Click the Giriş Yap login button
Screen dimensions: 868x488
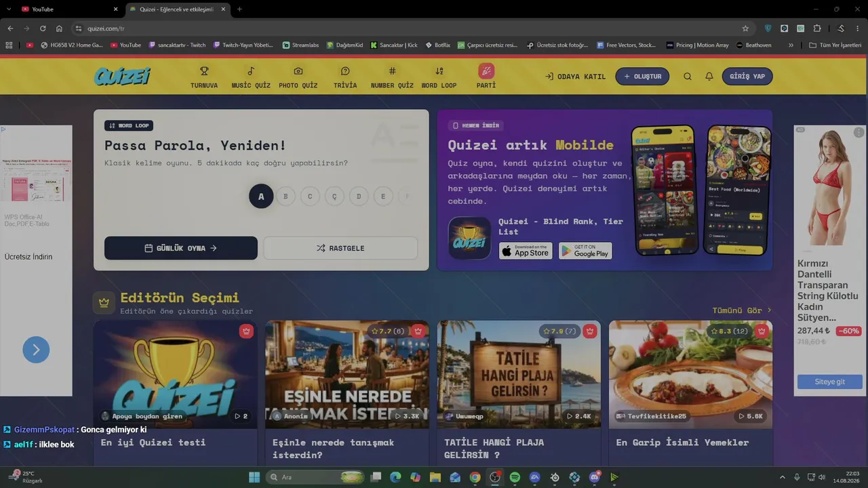click(747, 77)
